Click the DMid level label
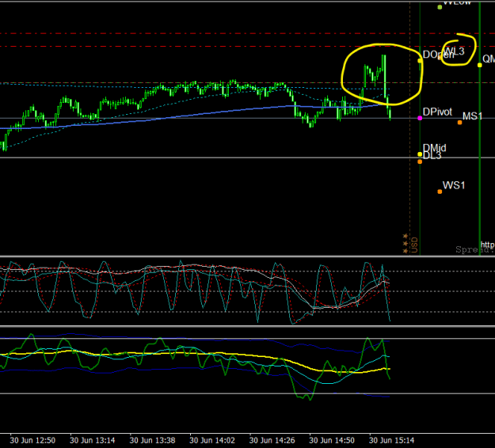Viewport: 495px width, 448px height. [x=434, y=148]
